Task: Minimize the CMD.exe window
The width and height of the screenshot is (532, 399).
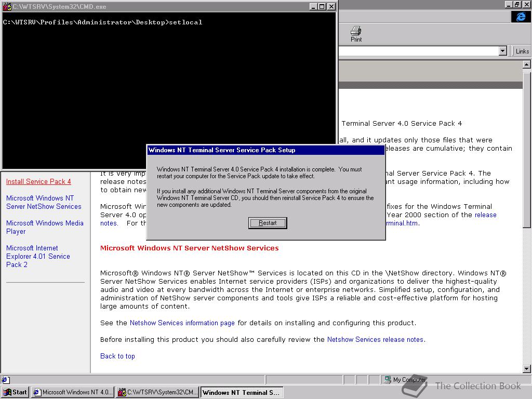Action: (314, 6)
